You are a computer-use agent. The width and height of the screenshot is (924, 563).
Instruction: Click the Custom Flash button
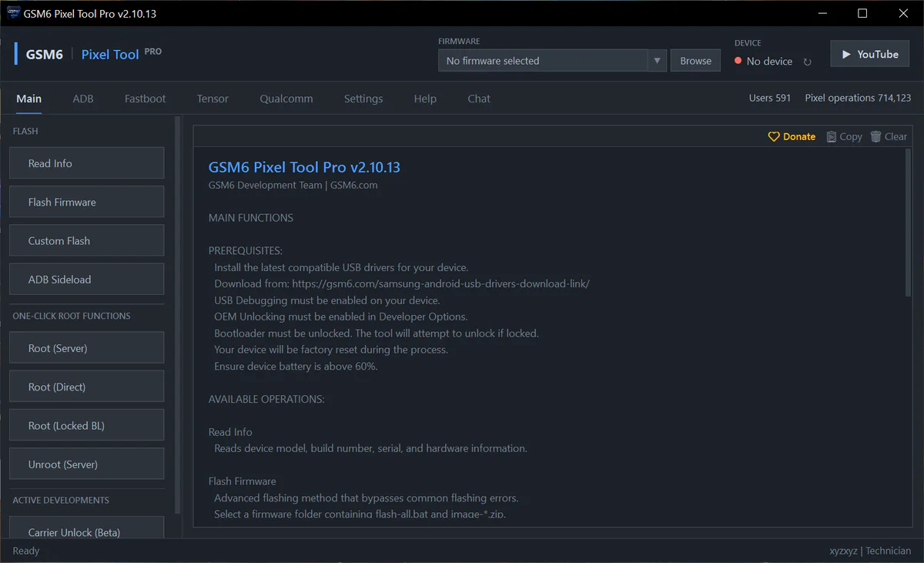coord(87,240)
